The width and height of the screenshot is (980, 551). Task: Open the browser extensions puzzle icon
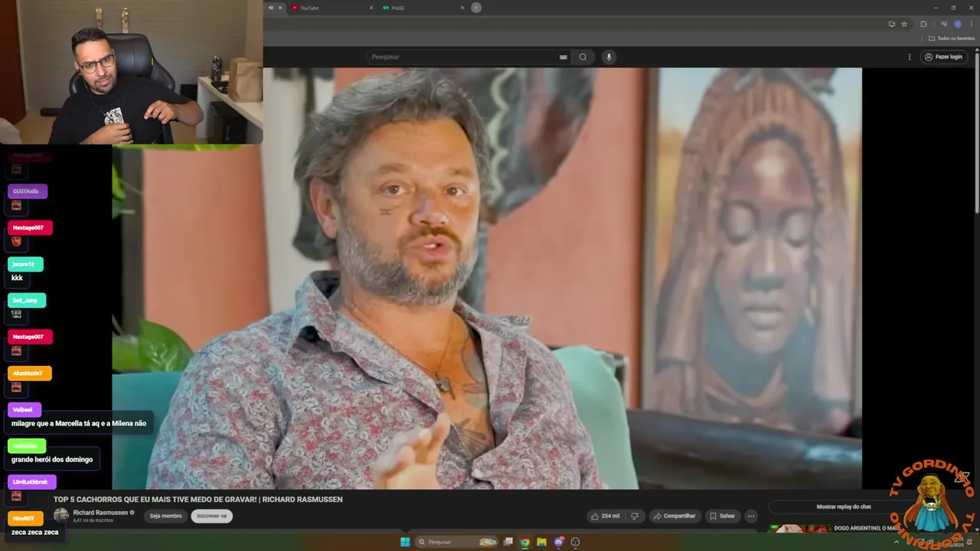coord(923,24)
